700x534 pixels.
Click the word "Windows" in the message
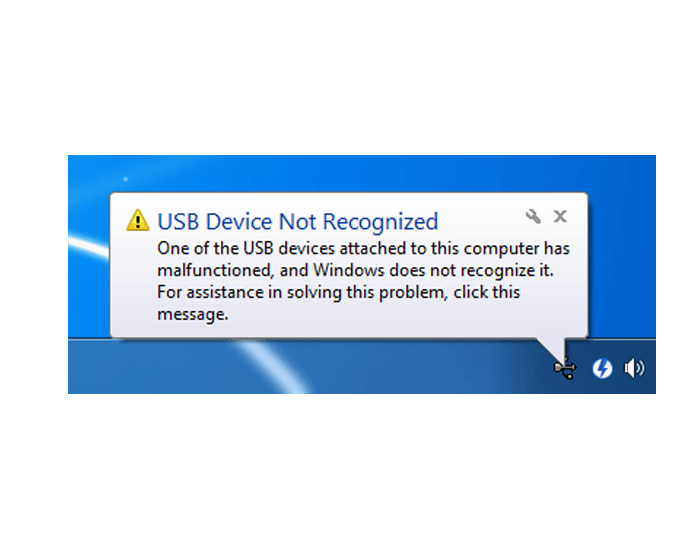(349, 270)
